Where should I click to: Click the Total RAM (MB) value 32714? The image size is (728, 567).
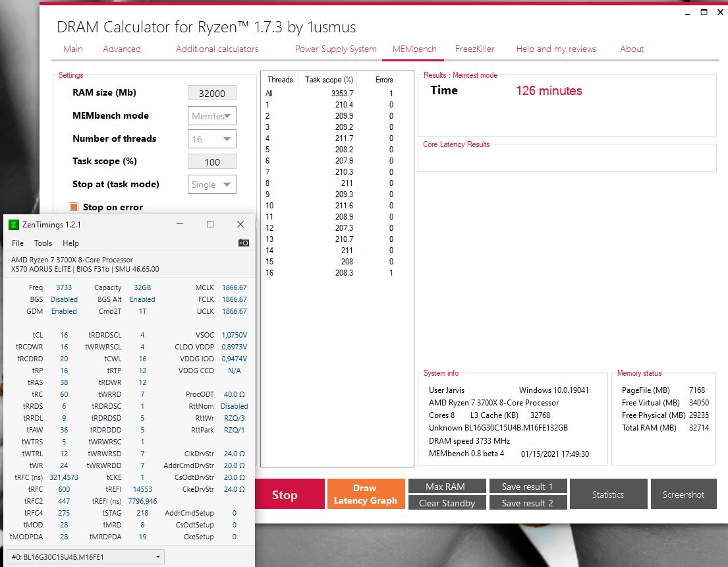click(699, 428)
